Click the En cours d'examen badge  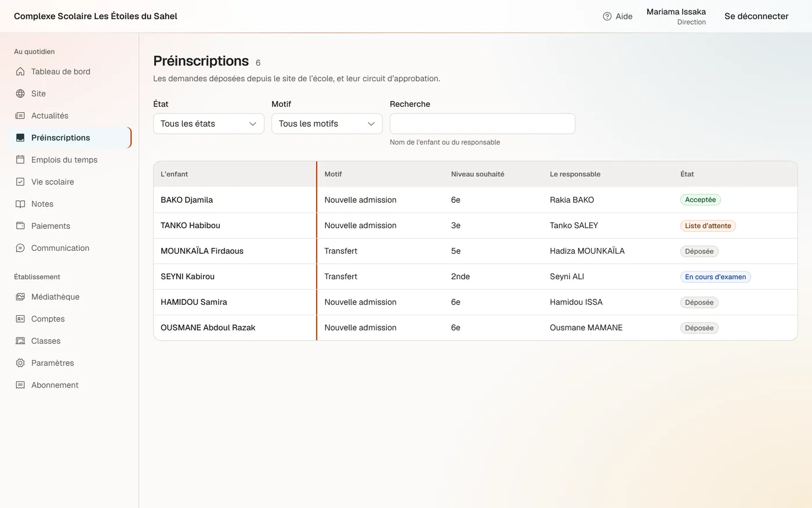tap(716, 277)
